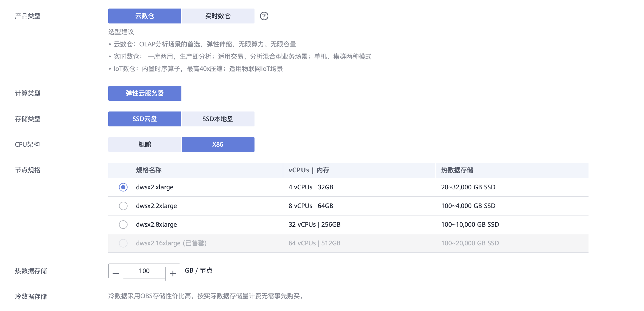644x311 pixels.
Task: Click the 热数据存储 table column header
Action: click(x=457, y=170)
